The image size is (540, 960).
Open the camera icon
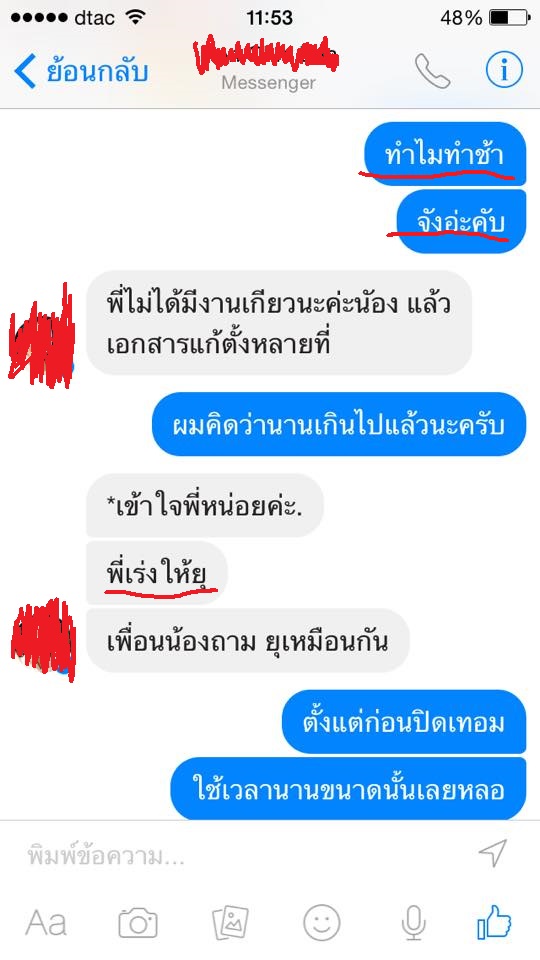[x=138, y=922]
